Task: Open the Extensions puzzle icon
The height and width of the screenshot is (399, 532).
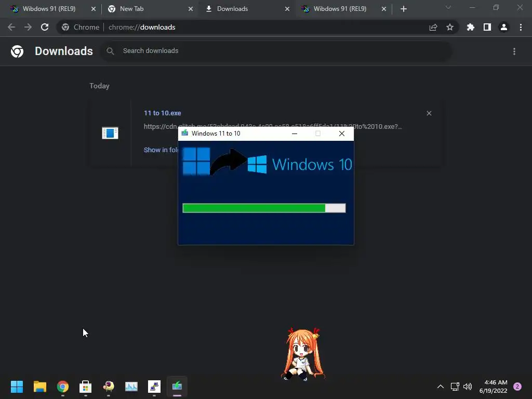Action: point(470,27)
